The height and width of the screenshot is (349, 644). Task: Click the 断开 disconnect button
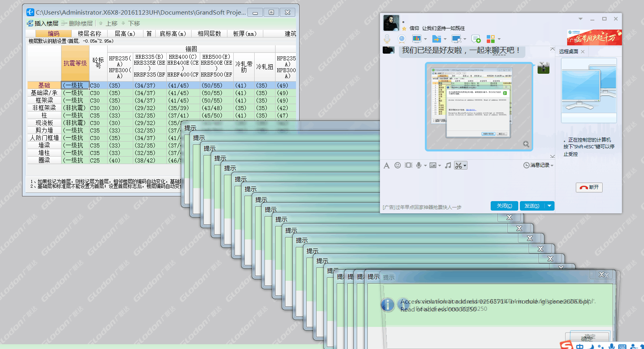click(589, 187)
